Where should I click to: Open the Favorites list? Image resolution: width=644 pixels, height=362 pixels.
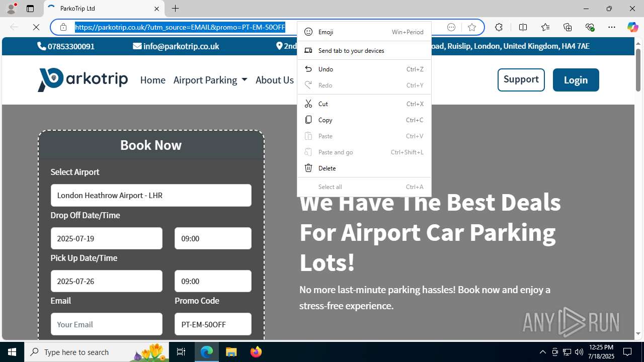(x=545, y=27)
